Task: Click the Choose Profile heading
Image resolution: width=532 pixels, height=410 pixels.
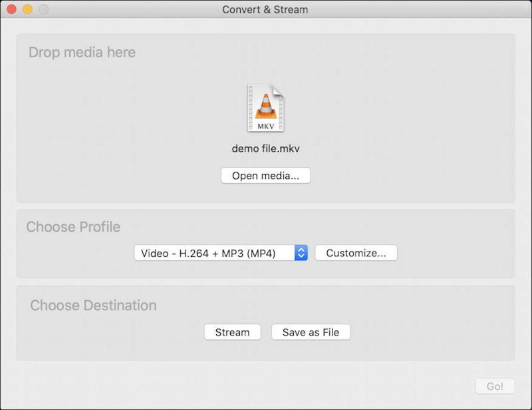Action: tap(73, 227)
